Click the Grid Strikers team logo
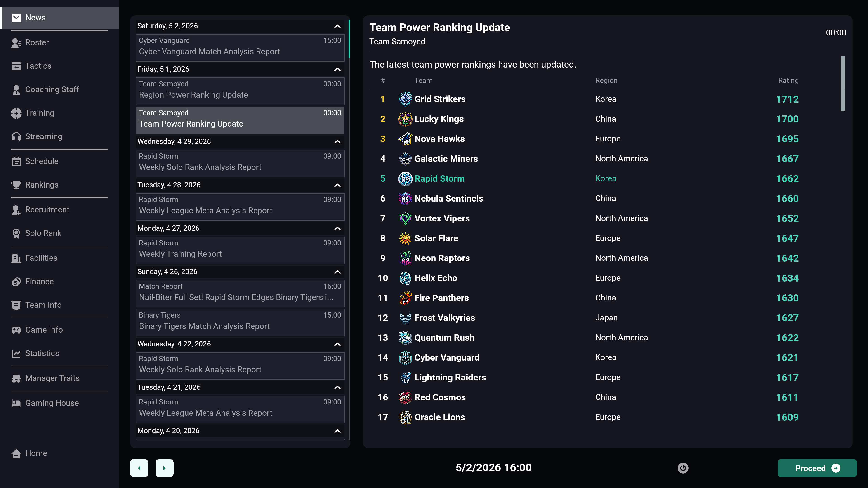The height and width of the screenshot is (488, 868). point(405,99)
